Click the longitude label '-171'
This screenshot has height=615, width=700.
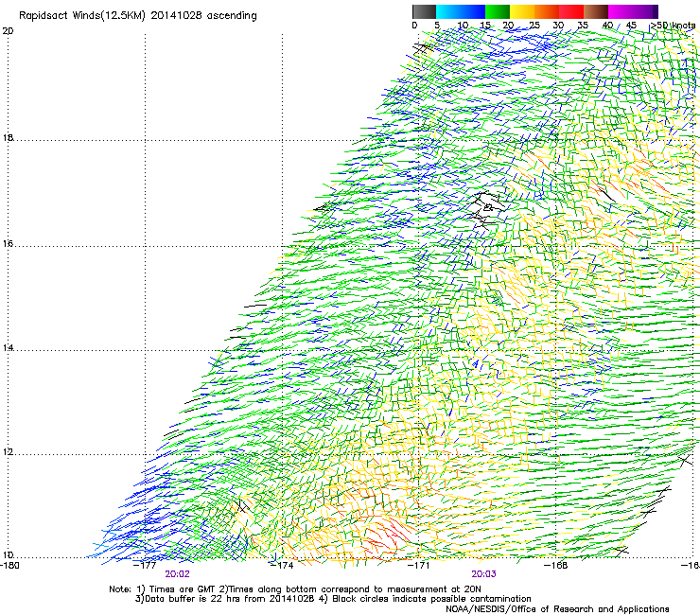tap(419, 565)
